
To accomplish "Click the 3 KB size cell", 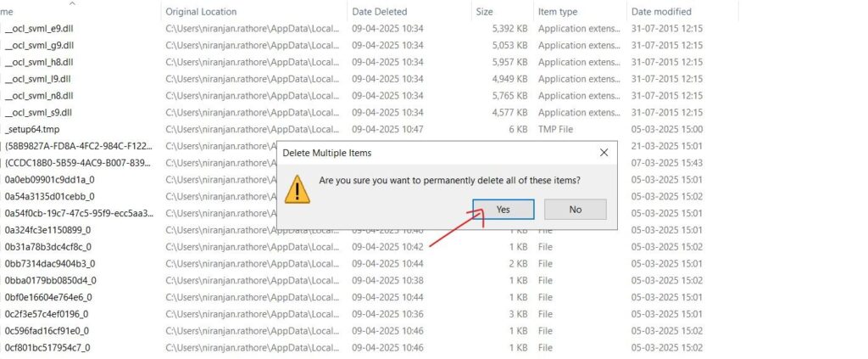I will [519, 313].
